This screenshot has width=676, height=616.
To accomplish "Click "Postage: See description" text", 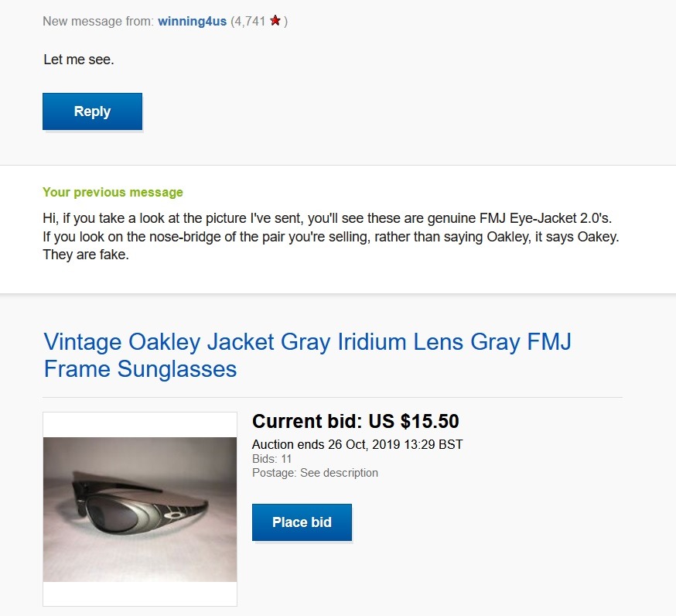I will pos(315,472).
